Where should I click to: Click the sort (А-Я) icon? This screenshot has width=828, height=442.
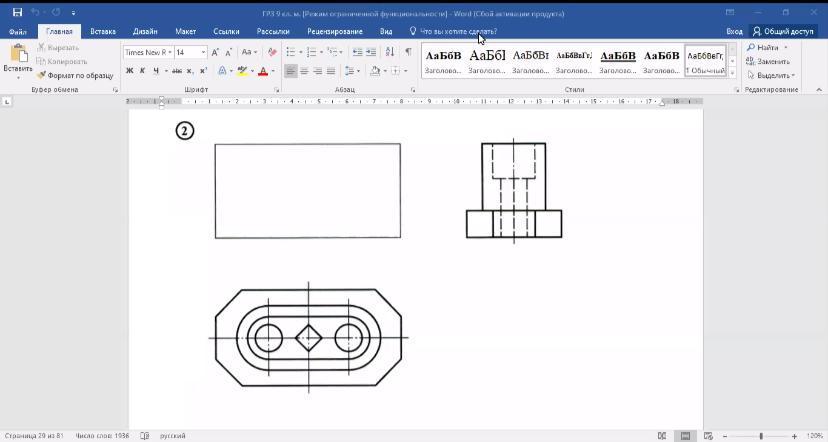(391, 52)
